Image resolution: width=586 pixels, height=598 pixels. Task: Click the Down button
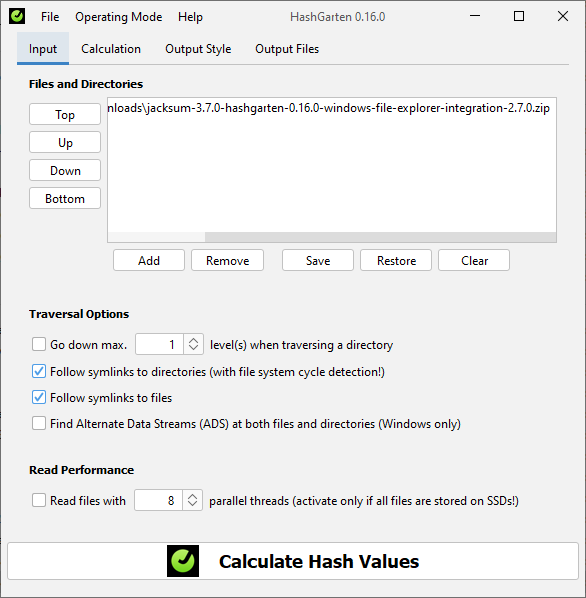(x=65, y=170)
